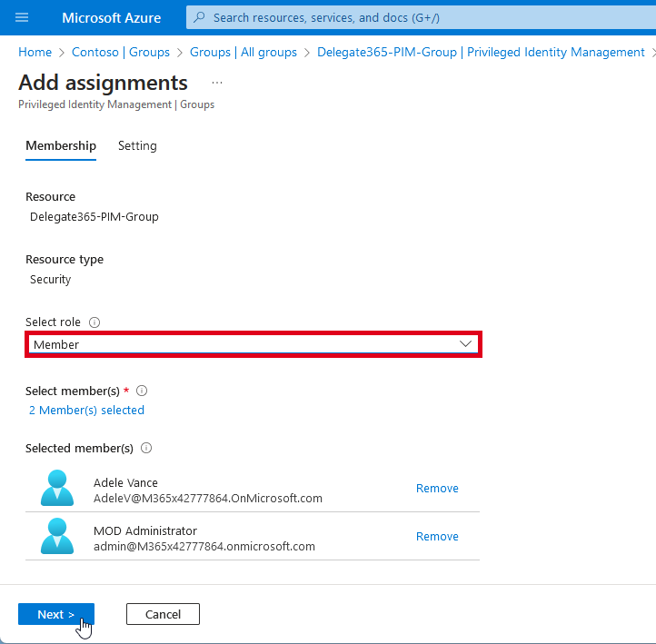Go to Home breadcrumb
Screen dimensions: 656x644
(x=35, y=53)
